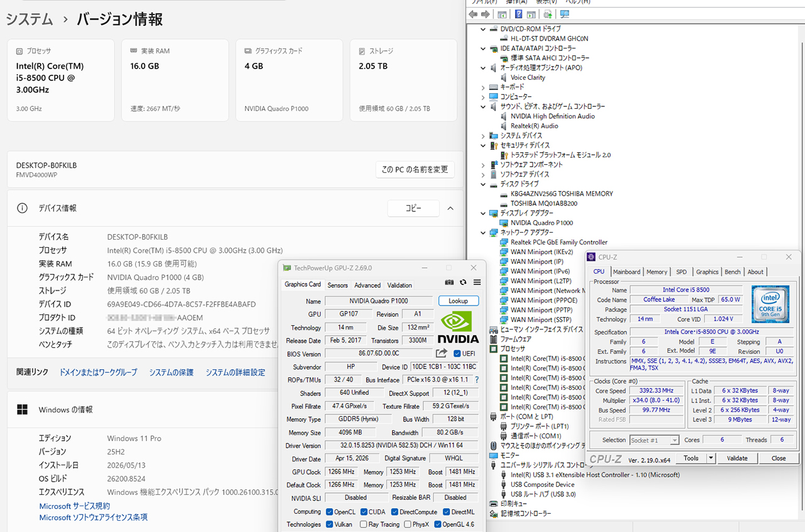Open the Bench tab in CPU-Z
Screen dimensions: 805x532
pyautogui.click(x=733, y=272)
